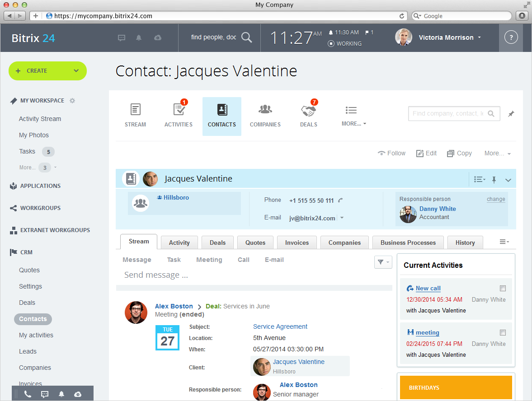Click Jacques Valentine avatar in contact header

(150, 179)
